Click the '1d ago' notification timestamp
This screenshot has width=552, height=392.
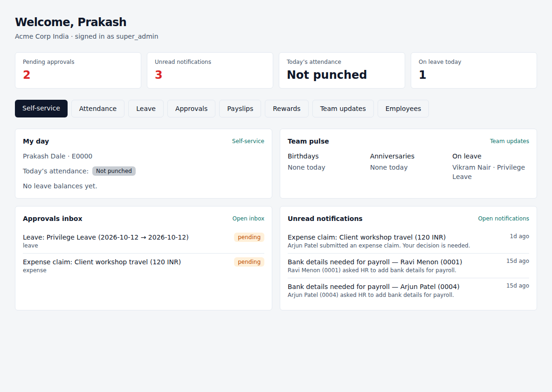[x=519, y=236]
